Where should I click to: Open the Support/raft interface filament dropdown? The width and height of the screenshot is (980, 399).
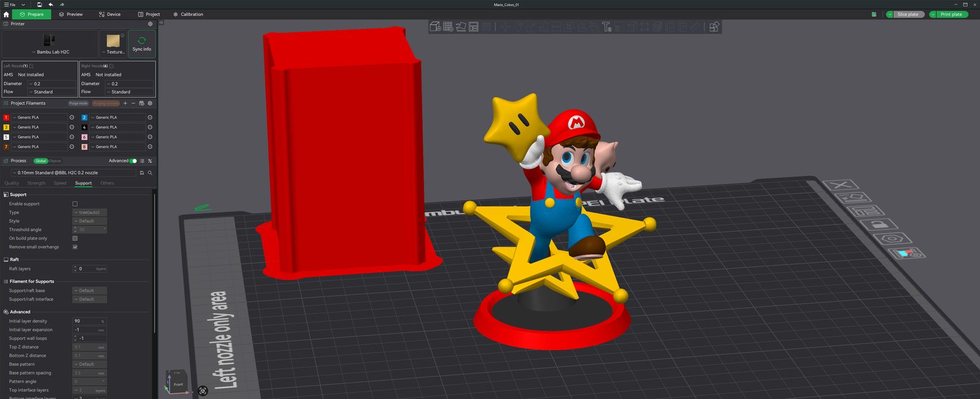coord(89,299)
